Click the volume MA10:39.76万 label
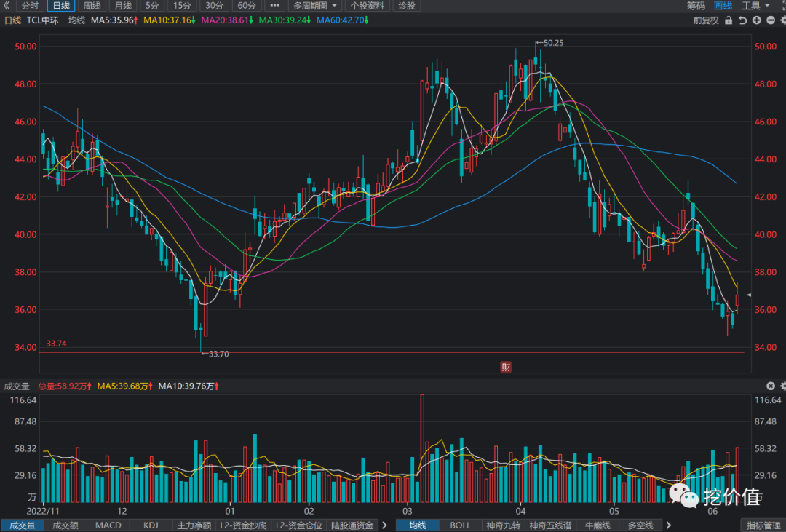 [188, 386]
